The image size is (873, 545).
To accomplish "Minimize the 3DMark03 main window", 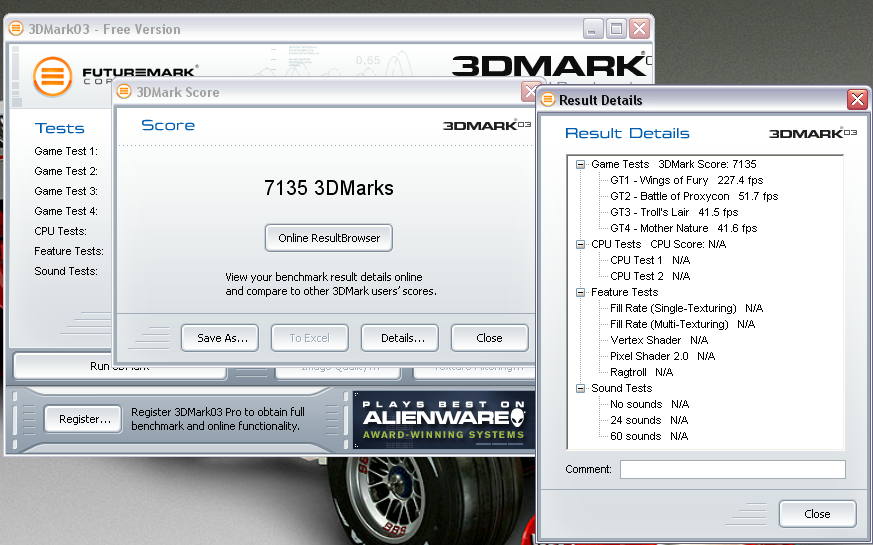I will pos(593,29).
